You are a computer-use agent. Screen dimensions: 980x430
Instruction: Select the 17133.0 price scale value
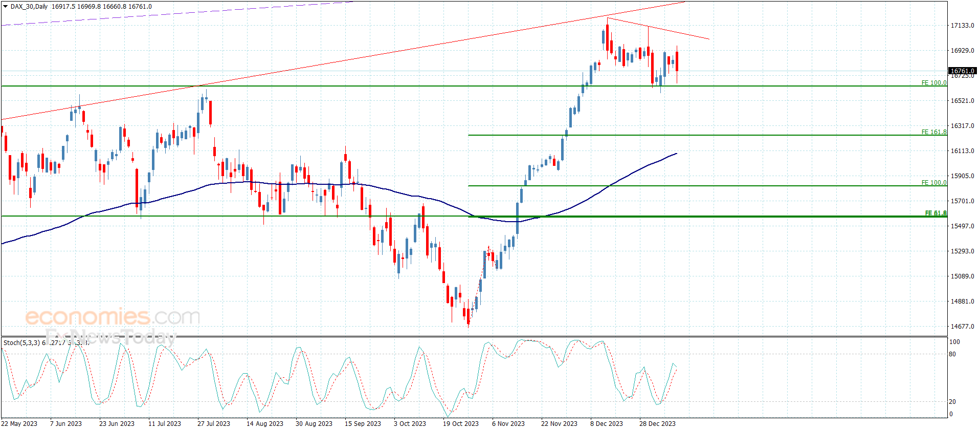tap(962, 25)
